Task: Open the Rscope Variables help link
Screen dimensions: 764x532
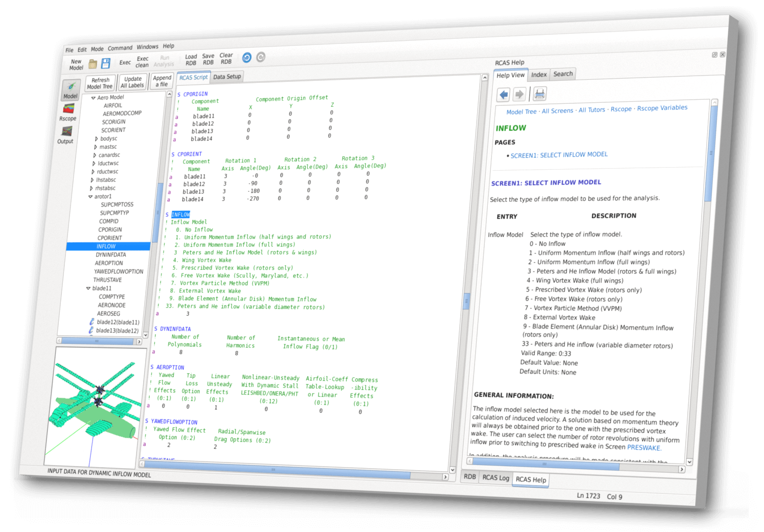Action: [662, 108]
